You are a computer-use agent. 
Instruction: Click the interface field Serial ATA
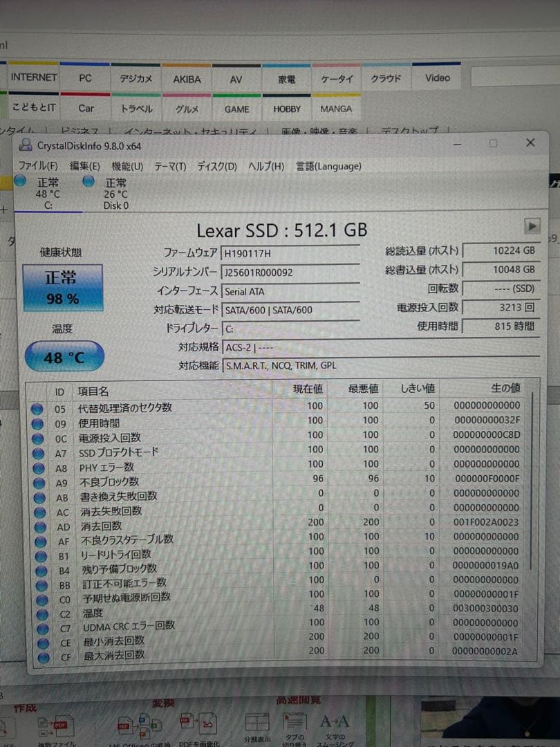coord(290,291)
